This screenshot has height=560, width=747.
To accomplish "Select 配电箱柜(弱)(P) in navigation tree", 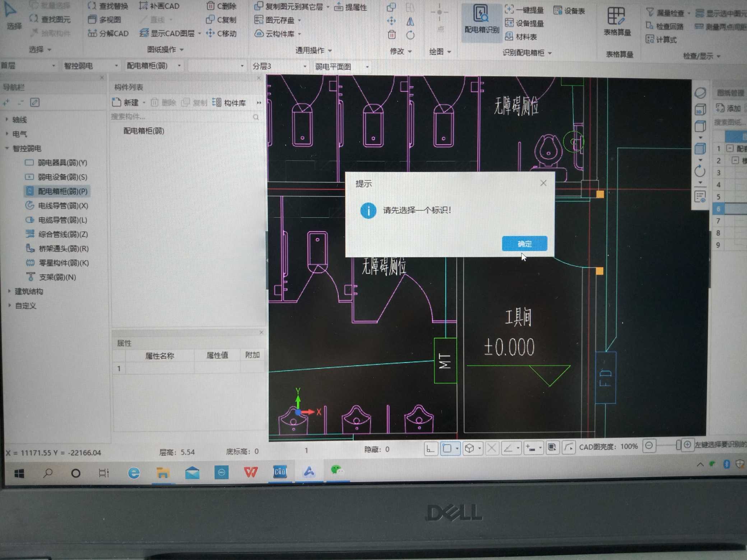I will pyautogui.click(x=57, y=191).
